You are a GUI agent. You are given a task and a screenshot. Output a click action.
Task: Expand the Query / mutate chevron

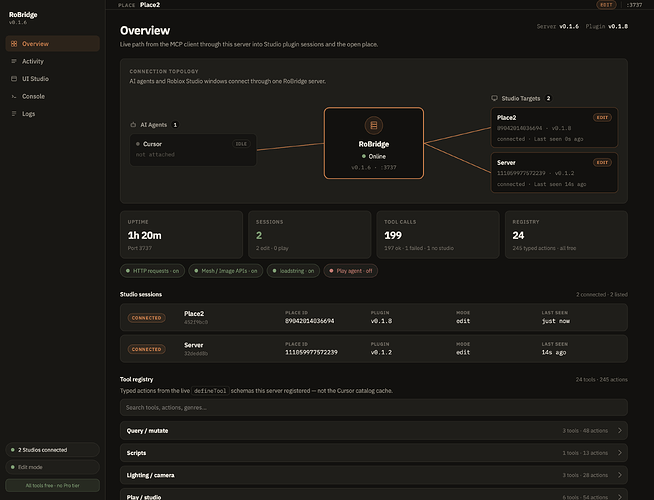620,430
